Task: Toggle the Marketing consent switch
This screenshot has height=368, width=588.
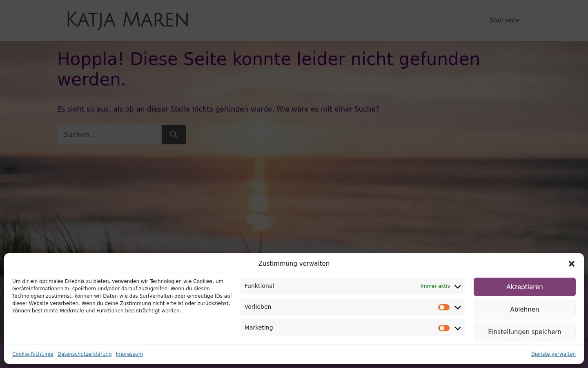Action: (444, 328)
